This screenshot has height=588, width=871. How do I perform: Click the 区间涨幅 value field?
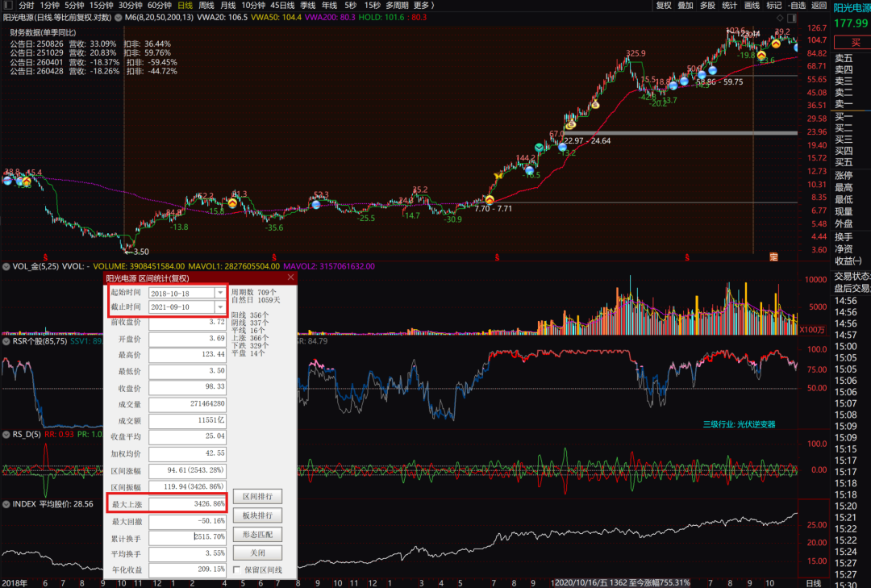pyautogui.click(x=187, y=470)
